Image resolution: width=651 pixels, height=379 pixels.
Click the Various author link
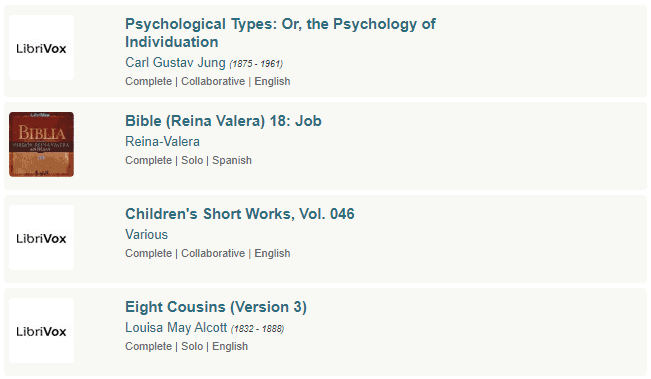[x=147, y=235]
